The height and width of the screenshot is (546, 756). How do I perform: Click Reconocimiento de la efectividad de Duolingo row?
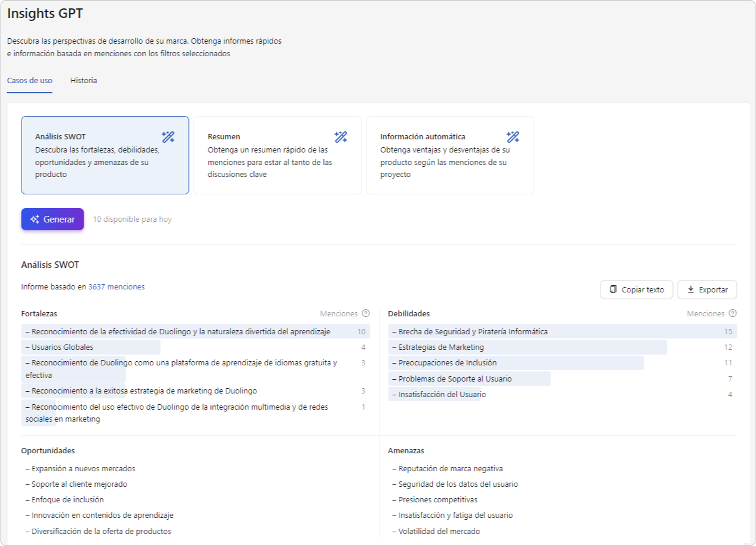pyautogui.click(x=195, y=332)
